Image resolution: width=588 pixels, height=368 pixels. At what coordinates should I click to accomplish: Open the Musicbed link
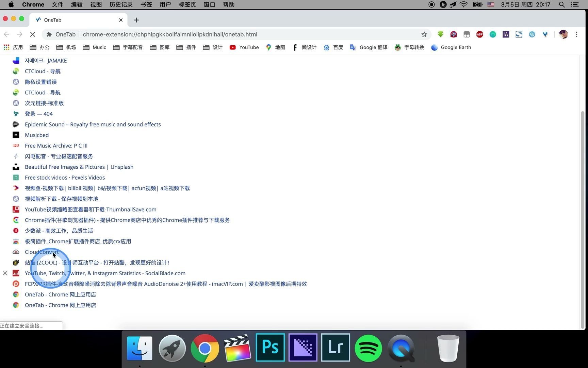(x=36, y=135)
